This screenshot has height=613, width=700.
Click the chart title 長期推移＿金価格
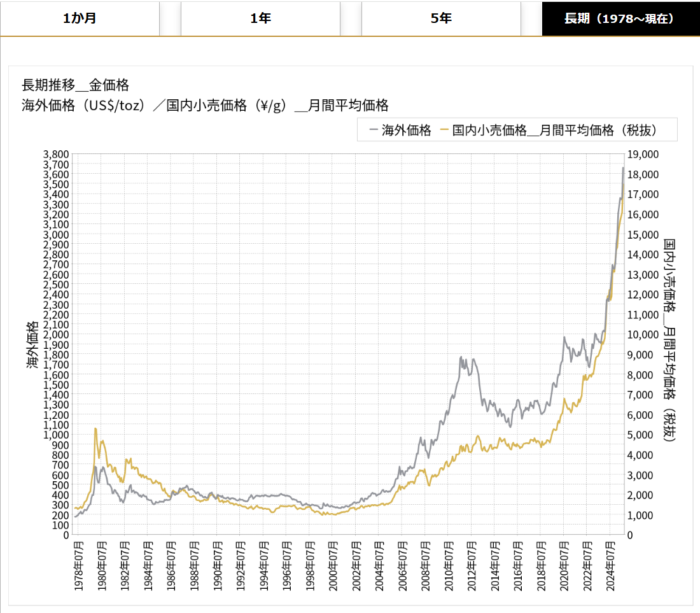click(x=76, y=85)
